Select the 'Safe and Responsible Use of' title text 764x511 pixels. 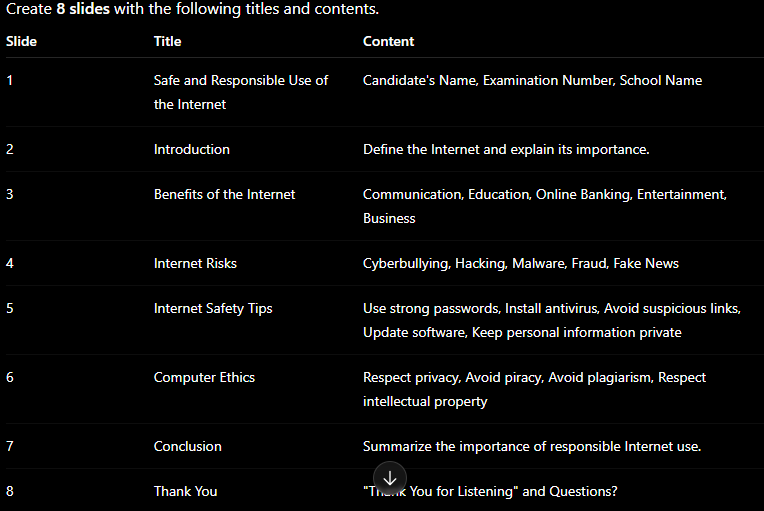coord(241,80)
